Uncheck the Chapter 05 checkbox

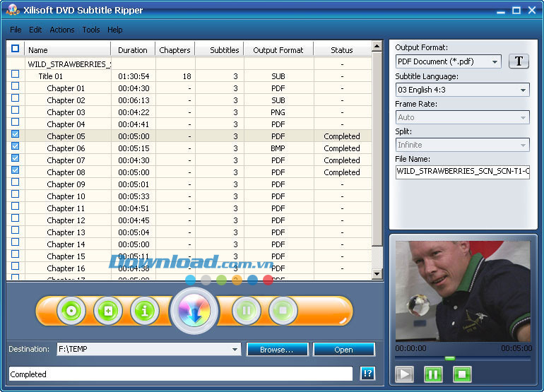click(x=16, y=134)
